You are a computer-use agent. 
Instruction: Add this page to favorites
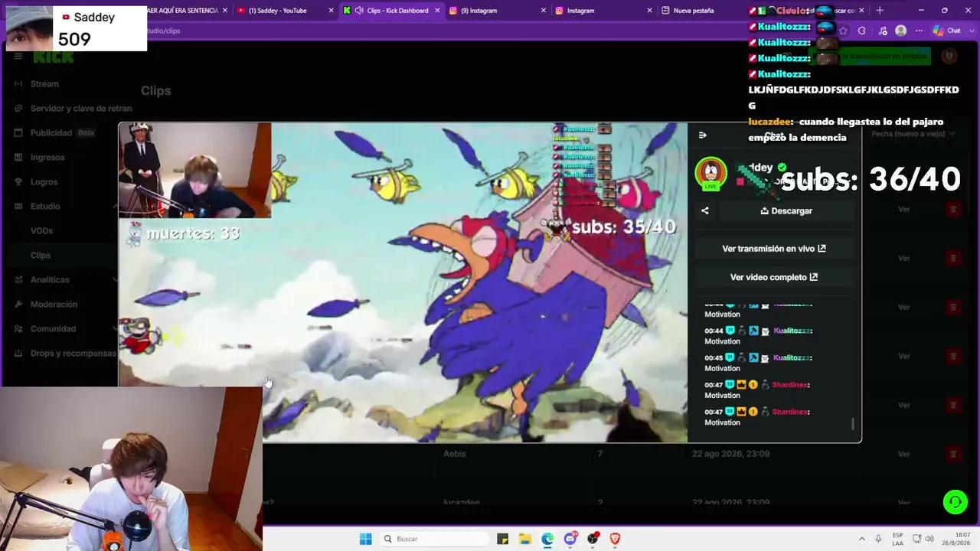pos(843,31)
